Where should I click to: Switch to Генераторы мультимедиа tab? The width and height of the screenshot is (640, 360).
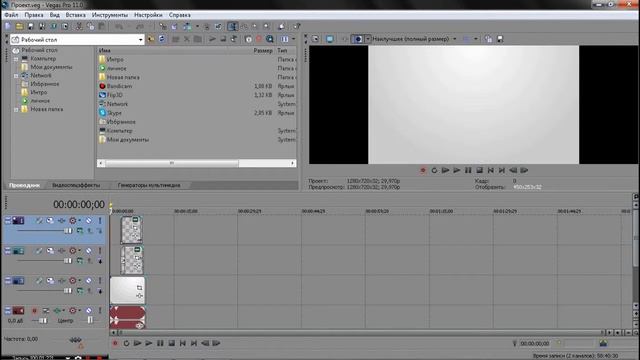pos(149,185)
